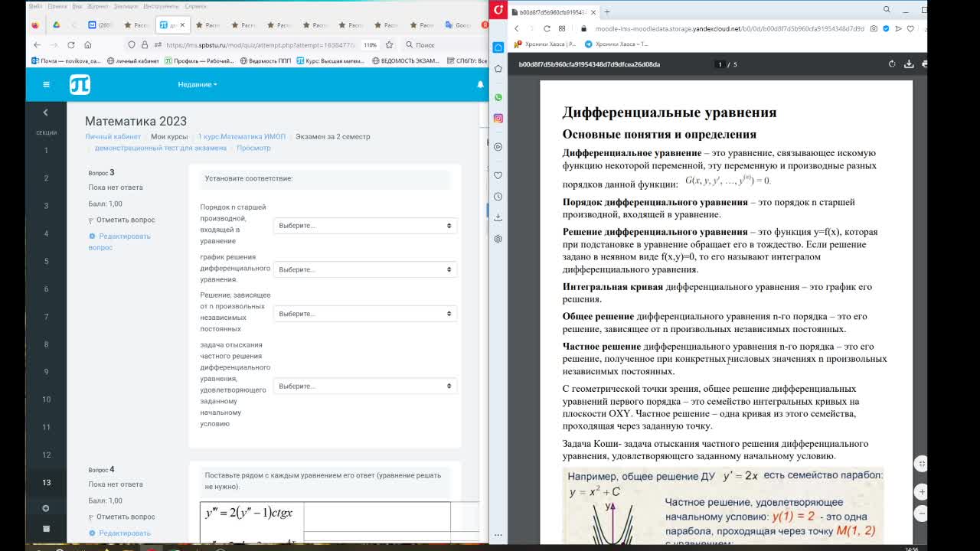Open Opera sidebar bookmarks heart
Screen dimensions: 980x551
click(498, 175)
